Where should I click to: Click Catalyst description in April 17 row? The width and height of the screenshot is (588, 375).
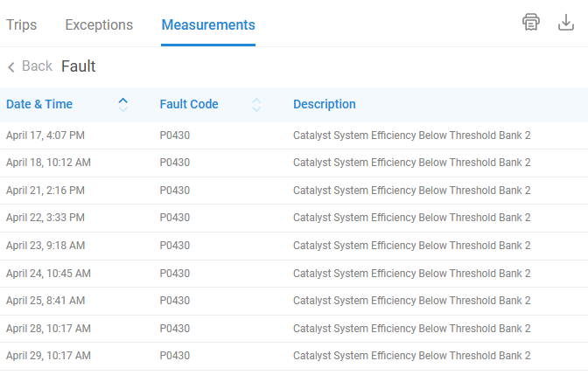click(412, 135)
